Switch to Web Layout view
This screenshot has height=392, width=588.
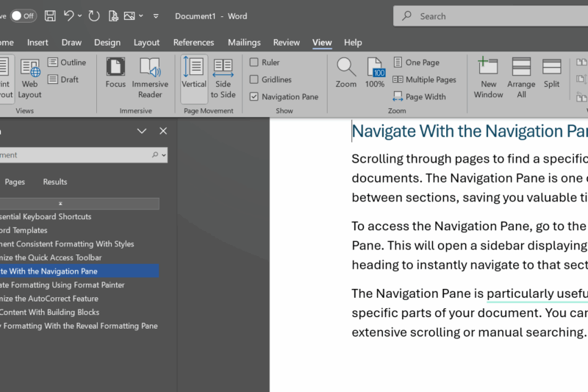29,79
